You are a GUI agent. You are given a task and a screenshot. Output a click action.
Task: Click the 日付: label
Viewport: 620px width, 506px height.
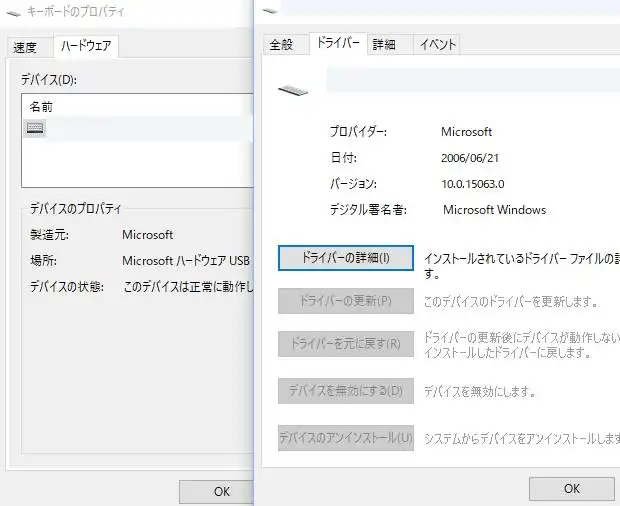pos(343,158)
